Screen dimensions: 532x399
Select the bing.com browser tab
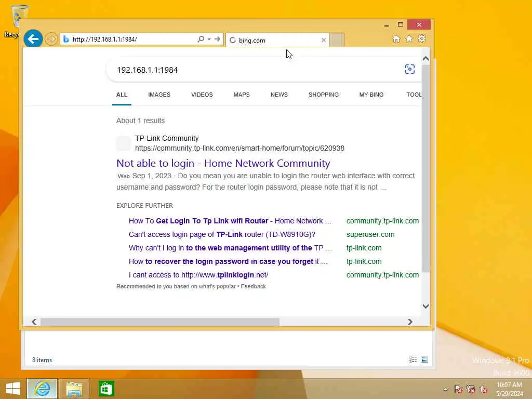(x=277, y=40)
